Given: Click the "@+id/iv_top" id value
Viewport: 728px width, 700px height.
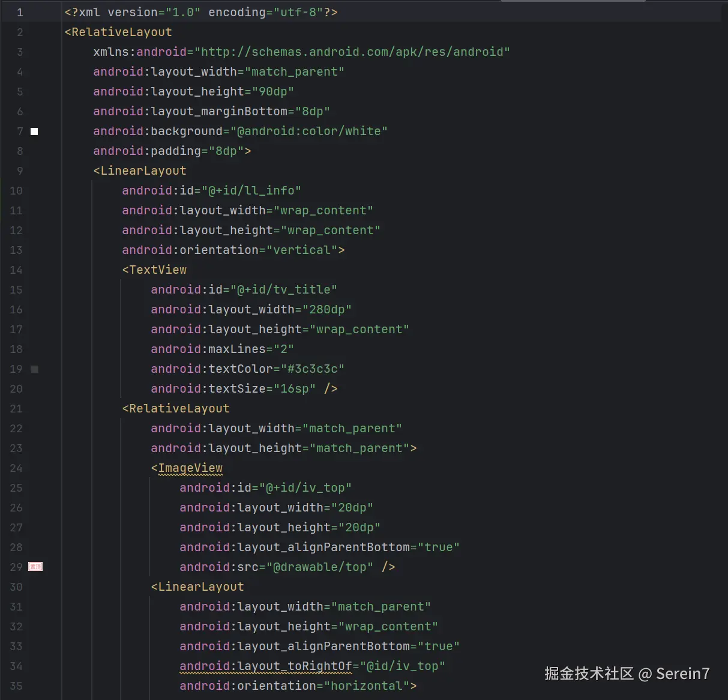Looking at the screenshot, I should point(305,487).
